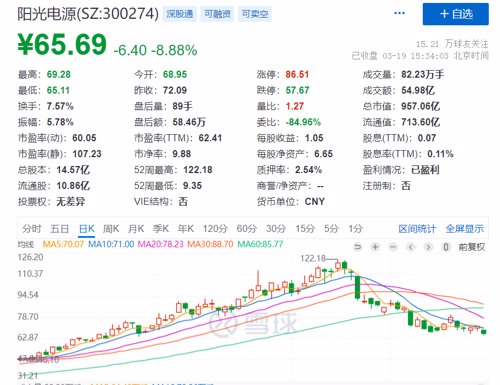
Task: Switch to the 5分 chart tab
Action: click(331, 229)
